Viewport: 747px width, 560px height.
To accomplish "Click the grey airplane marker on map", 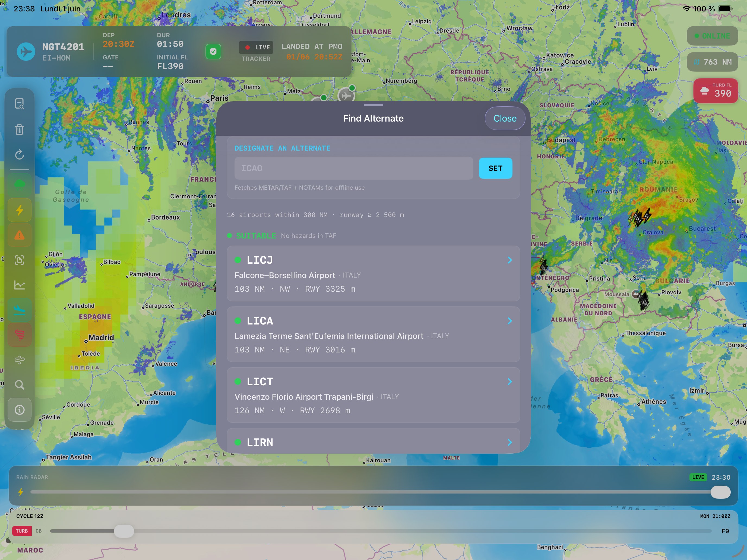I will tap(346, 96).
